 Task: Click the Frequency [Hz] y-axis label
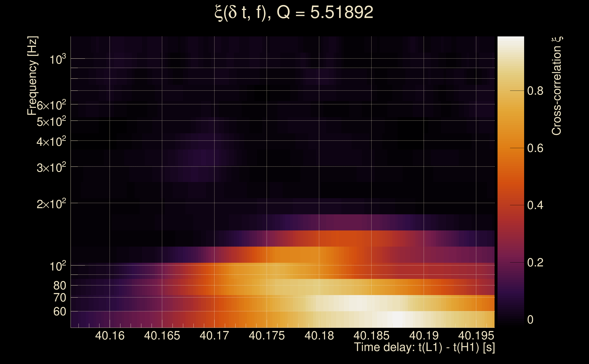[32, 76]
